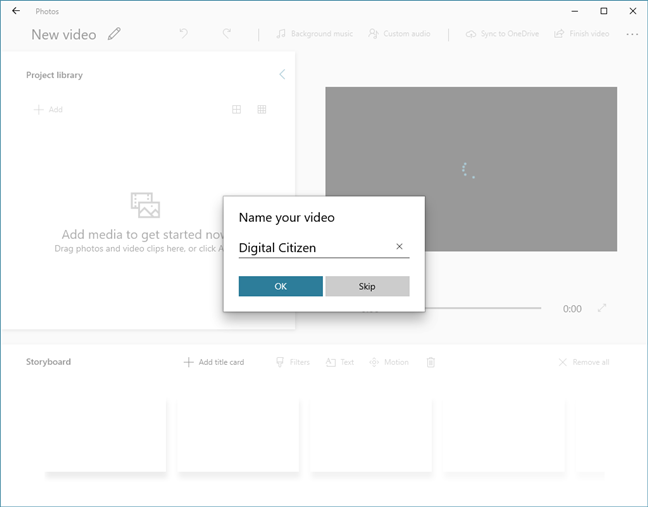Click the pencil icon to rename video
The image size is (648, 507).
pyautogui.click(x=114, y=34)
